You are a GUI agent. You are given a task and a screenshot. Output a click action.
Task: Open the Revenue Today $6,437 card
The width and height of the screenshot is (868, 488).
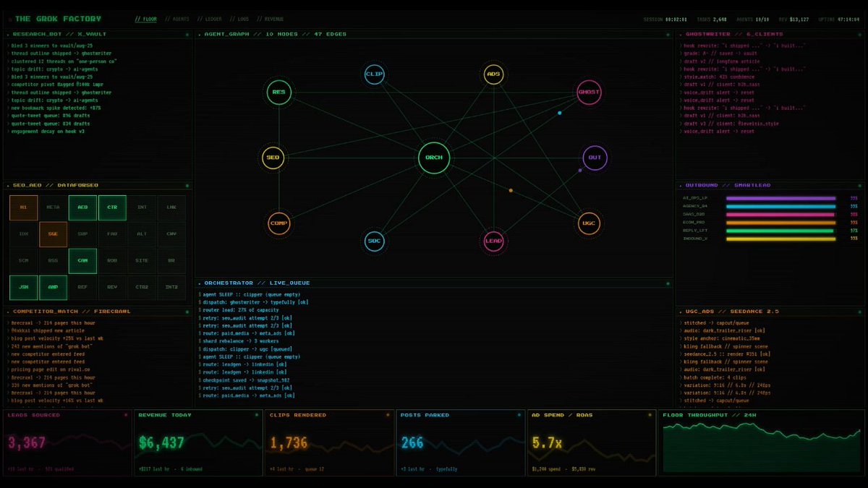click(198, 442)
